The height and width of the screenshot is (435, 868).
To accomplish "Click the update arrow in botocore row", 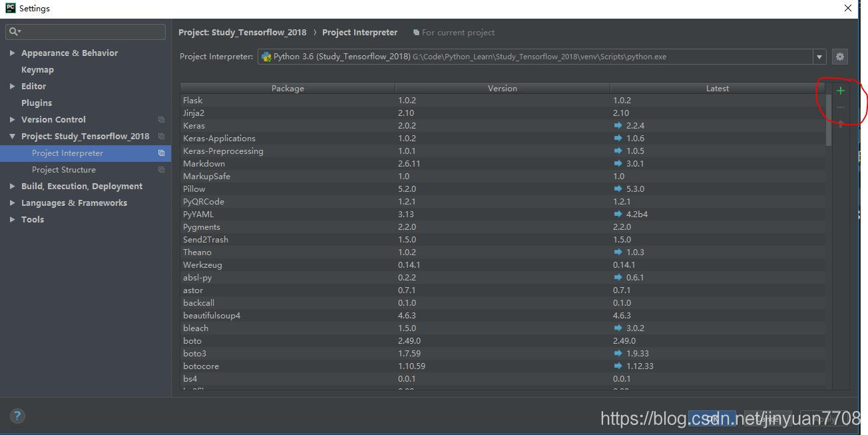I will pyautogui.click(x=618, y=366).
